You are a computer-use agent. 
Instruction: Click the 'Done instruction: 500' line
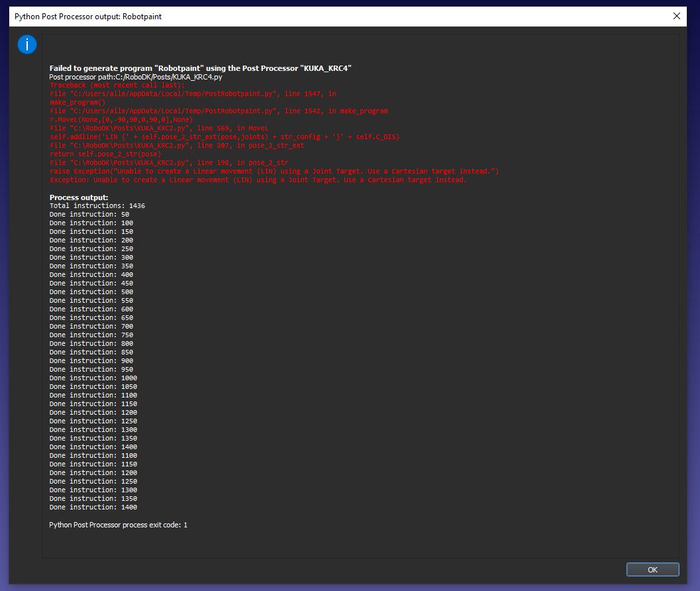(91, 292)
